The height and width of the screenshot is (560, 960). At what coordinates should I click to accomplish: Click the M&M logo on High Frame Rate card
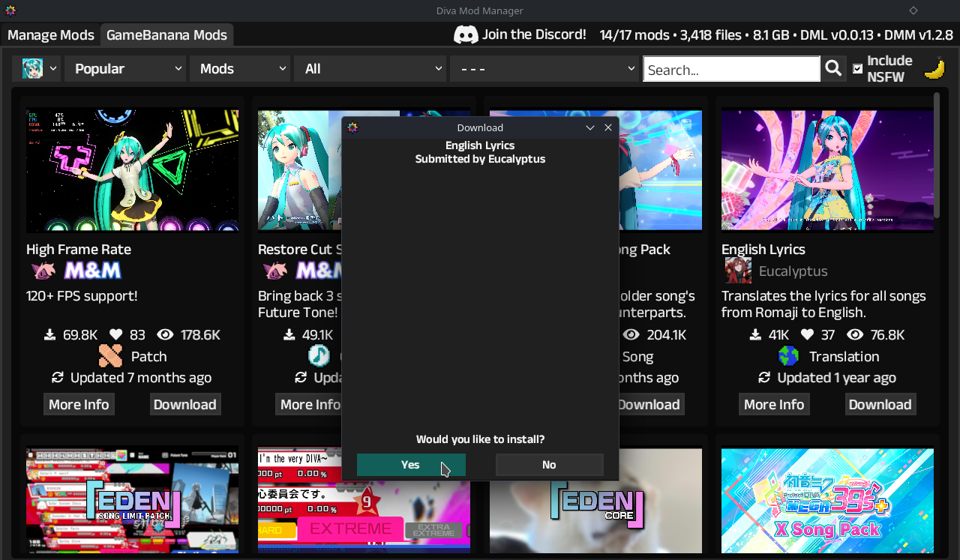tap(92, 271)
